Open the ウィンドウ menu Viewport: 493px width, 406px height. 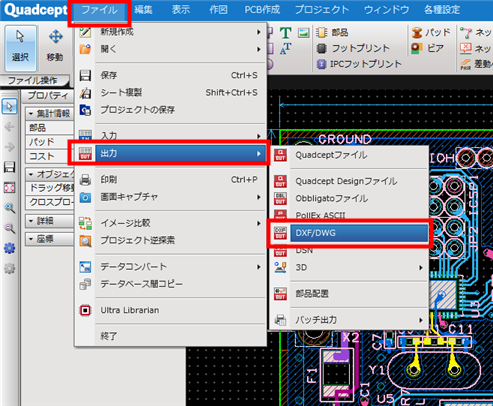tap(387, 10)
